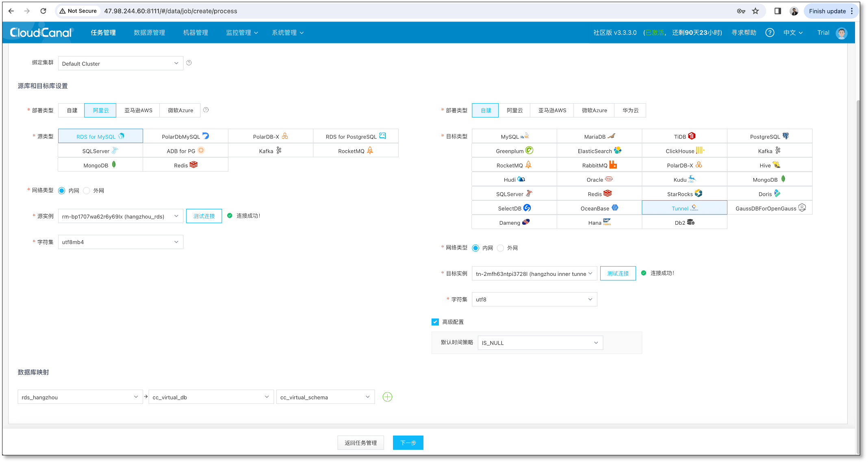Open the rds_hangzhou database mapping dropdown
This screenshot has height=464, width=868.
click(80, 397)
